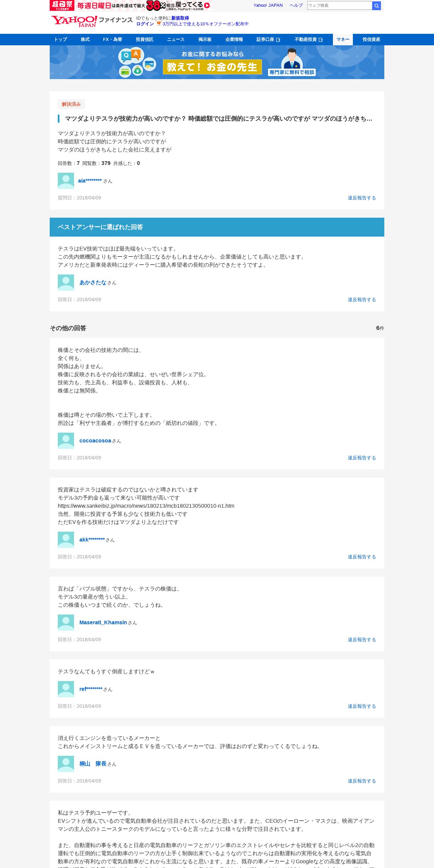The image size is (434, 868).
Task: Report violation on ref********'s answer
Action: tap(362, 706)
